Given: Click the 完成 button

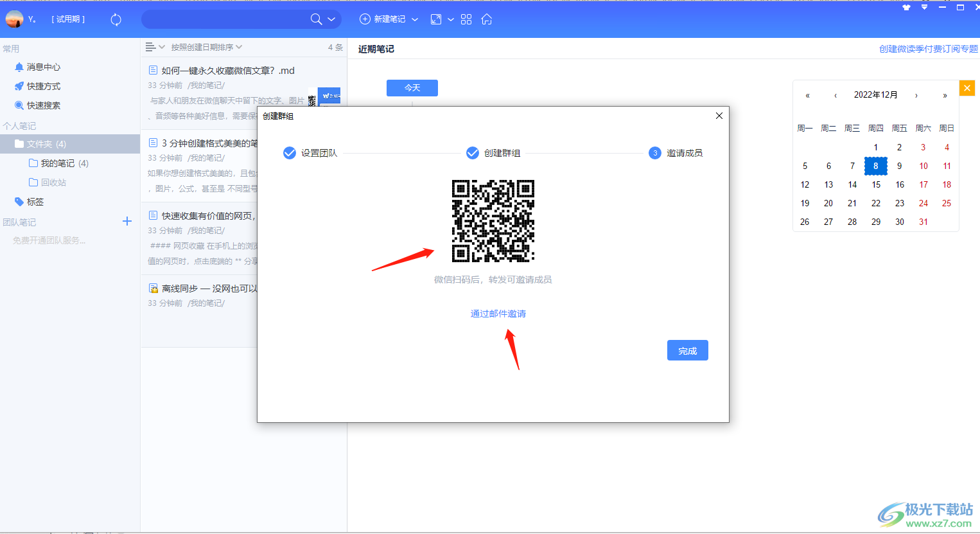Looking at the screenshot, I should point(688,350).
